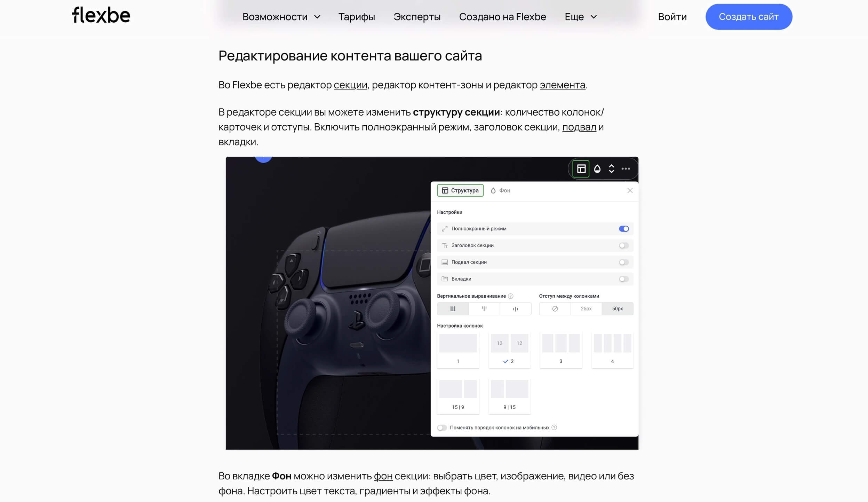
Task: Select the 15 | 9 column layout
Action: [458, 396]
